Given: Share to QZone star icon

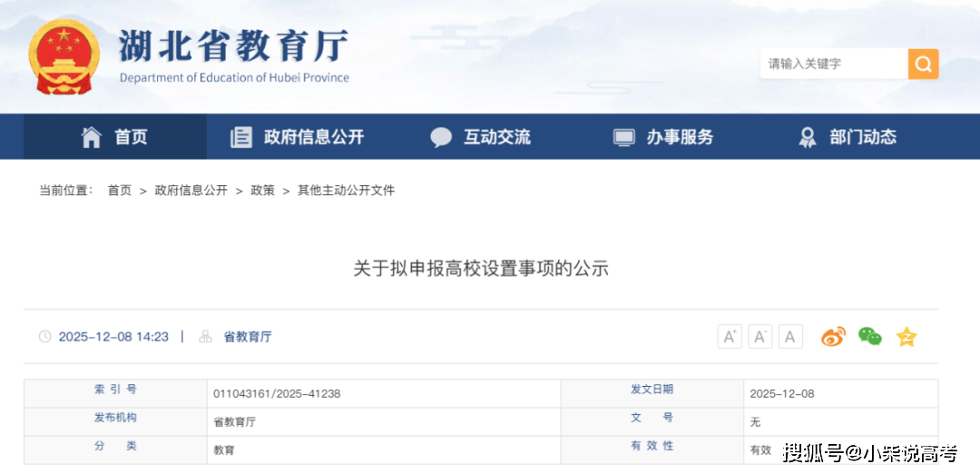Looking at the screenshot, I should [906, 337].
